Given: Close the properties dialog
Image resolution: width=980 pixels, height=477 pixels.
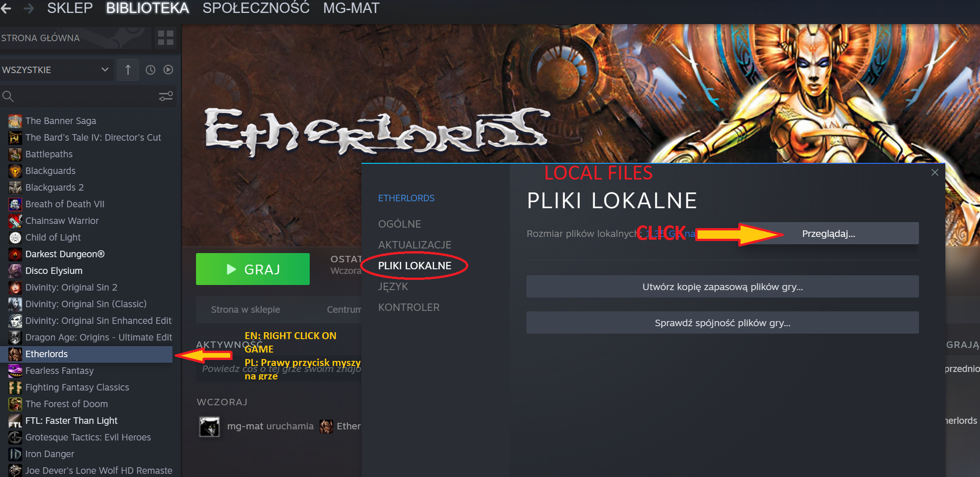Looking at the screenshot, I should tap(935, 173).
